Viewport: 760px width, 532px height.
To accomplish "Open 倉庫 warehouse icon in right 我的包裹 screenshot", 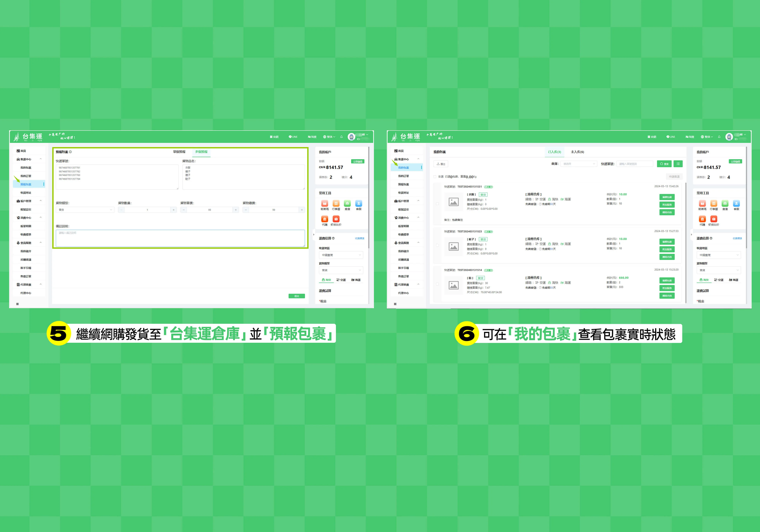I will (x=725, y=204).
